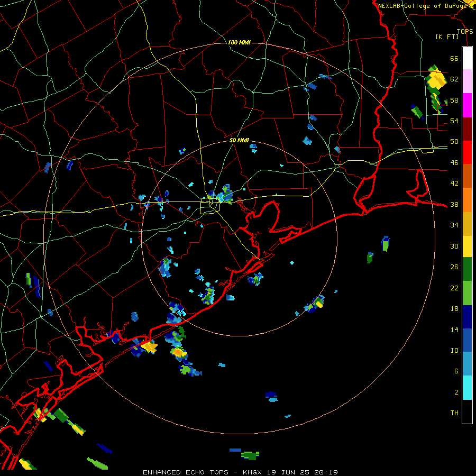
Task: Click the 54 legend value
Action: pyautogui.click(x=454, y=121)
